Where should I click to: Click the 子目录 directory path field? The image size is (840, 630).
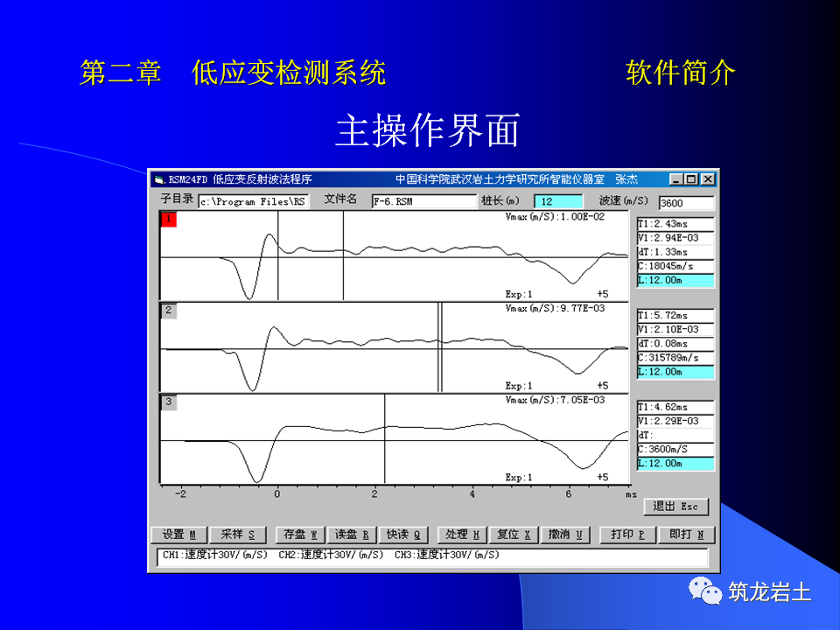click(x=254, y=201)
